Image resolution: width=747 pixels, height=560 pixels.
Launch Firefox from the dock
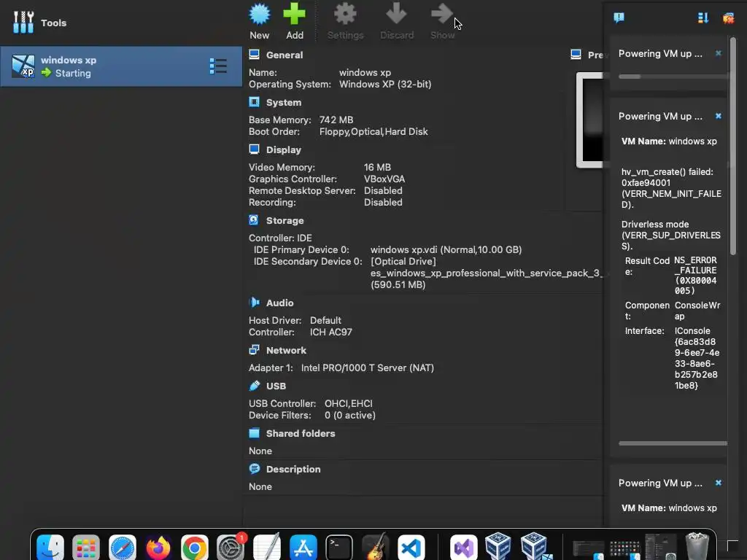click(158, 547)
